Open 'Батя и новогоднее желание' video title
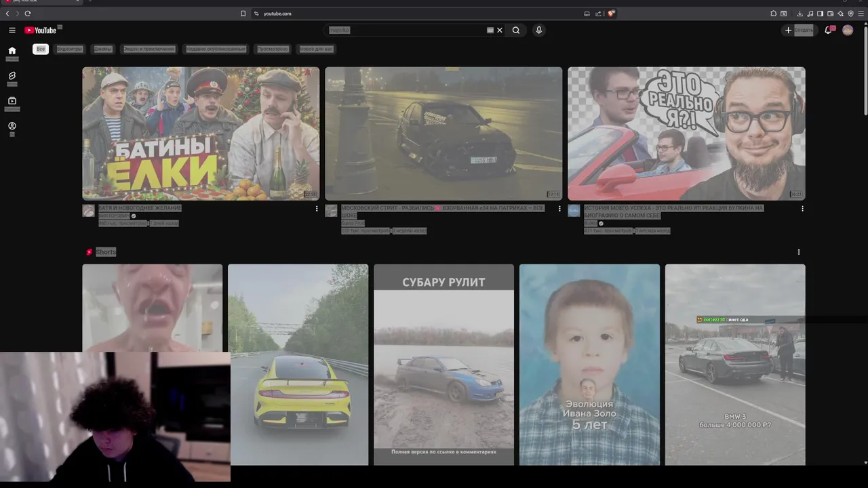The width and height of the screenshot is (868, 488). pos(140,208)
